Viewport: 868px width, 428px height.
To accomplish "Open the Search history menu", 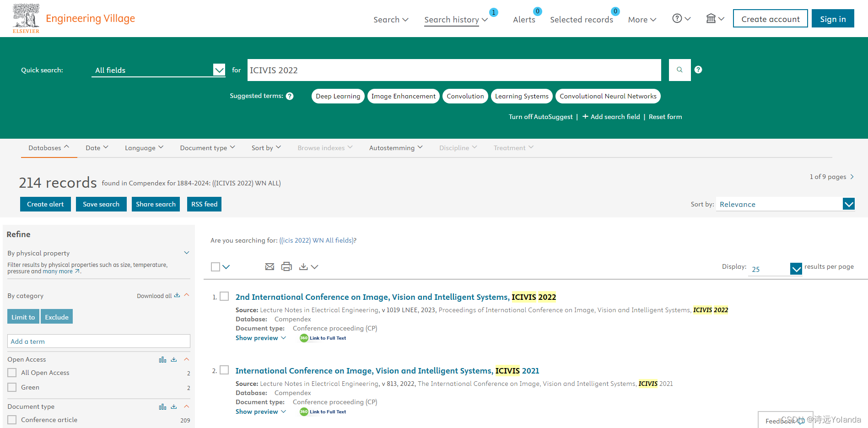I will pos(456,20).
